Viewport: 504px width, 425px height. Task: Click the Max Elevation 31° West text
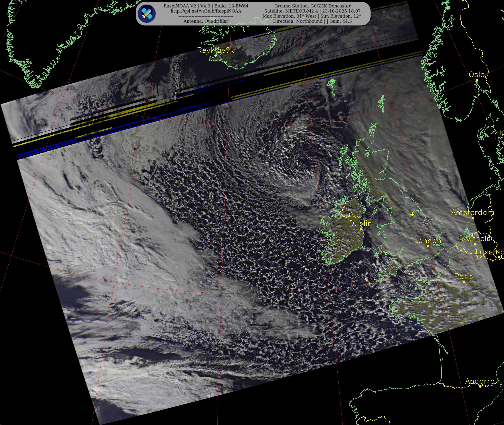coord(289,16)
